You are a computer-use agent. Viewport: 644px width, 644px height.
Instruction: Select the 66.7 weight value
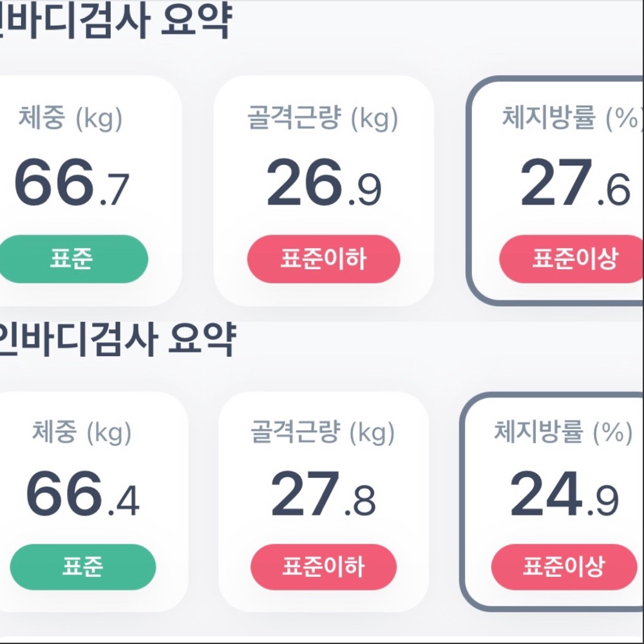(x=71, y=184)
